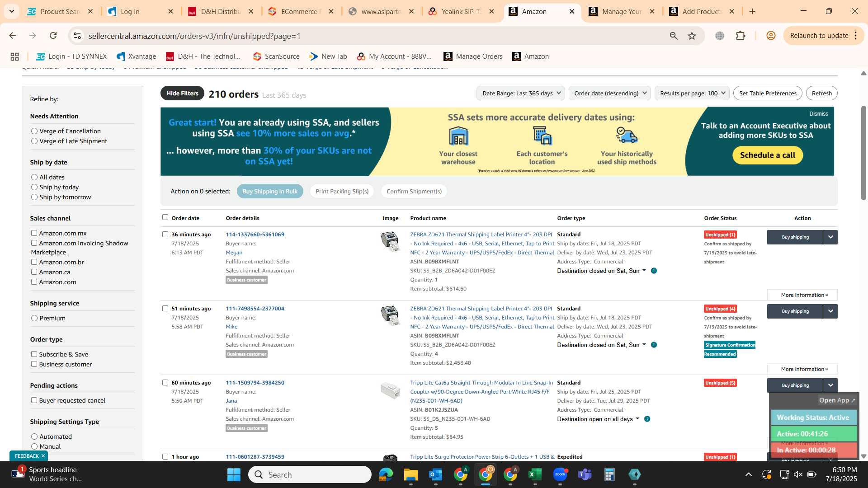Select All dates ship-by option
The height and width of the screenshot is (488, 868).
tap(34, 177)
